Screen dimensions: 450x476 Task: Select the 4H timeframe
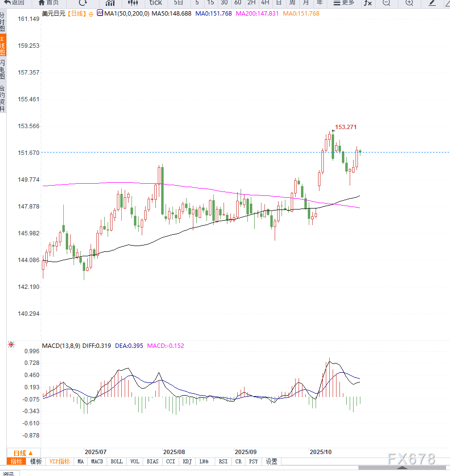pyautogui.click(x=265, y=2)
